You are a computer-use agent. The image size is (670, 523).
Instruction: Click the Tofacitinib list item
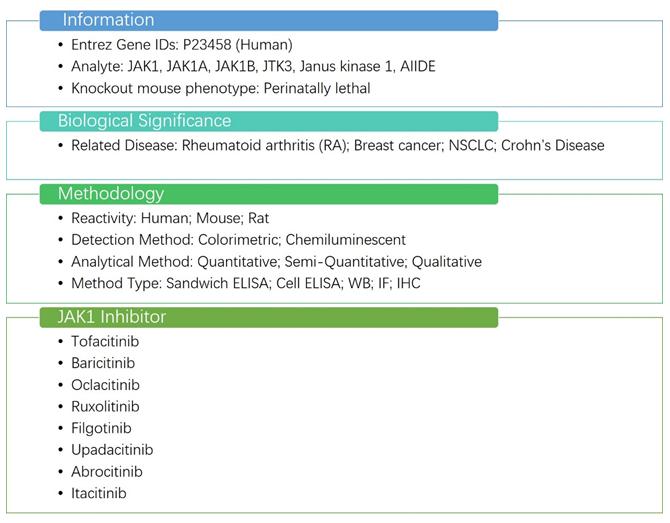tap(105, 342)
